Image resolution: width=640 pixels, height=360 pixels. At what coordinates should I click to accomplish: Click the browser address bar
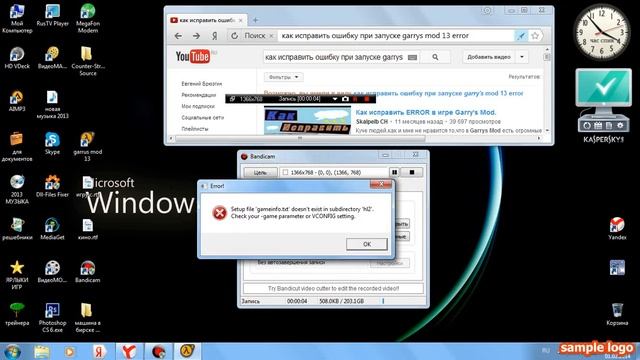[396, 36]
